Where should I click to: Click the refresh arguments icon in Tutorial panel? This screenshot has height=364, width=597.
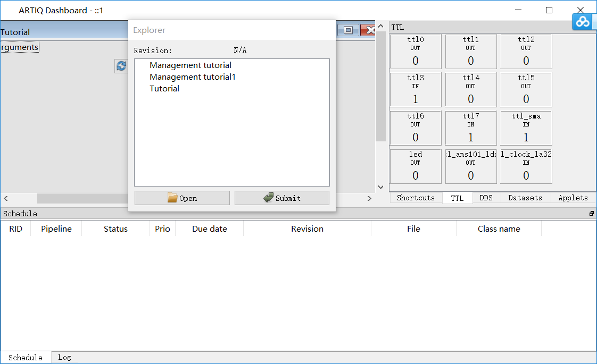121,66
